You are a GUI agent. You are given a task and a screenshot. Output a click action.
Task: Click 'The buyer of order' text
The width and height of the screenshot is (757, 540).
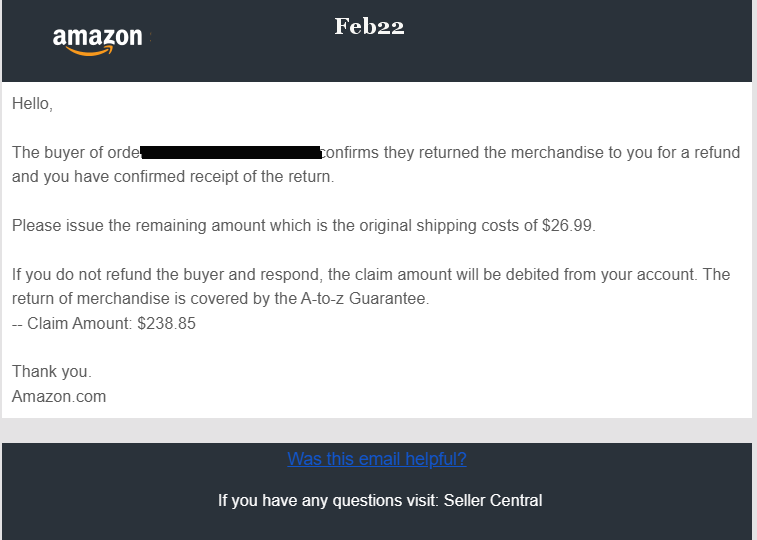(x=76, y=152)
